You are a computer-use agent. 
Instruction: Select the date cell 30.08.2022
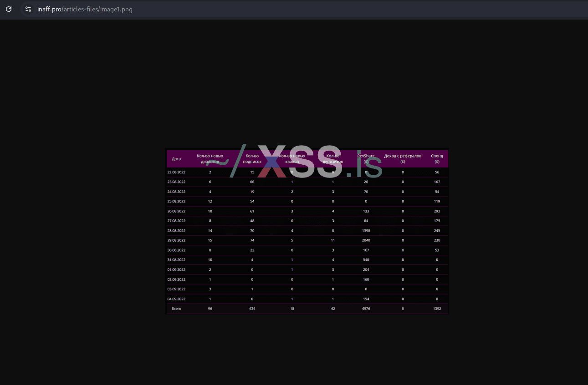176,250
